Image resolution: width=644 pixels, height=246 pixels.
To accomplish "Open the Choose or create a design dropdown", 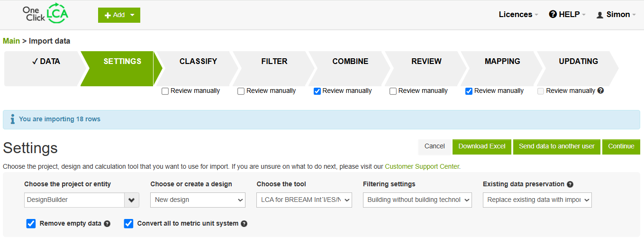I will 198,200.
